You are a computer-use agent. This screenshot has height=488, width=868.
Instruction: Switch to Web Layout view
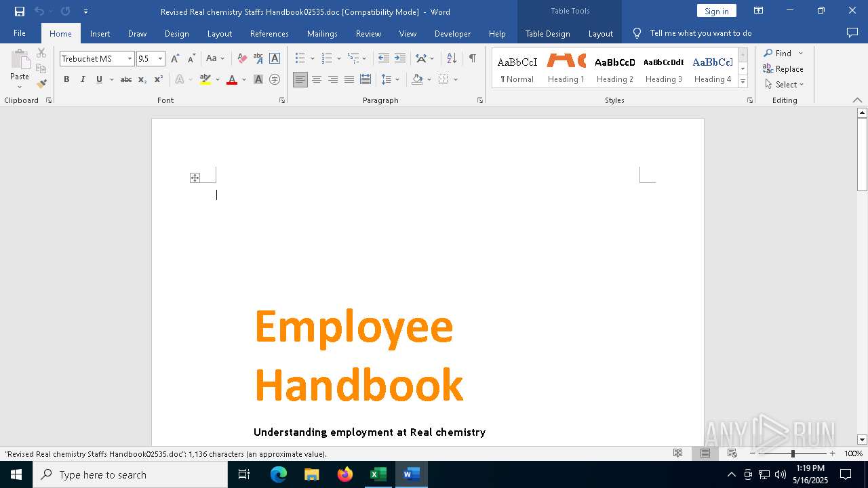tap(732, 453)
